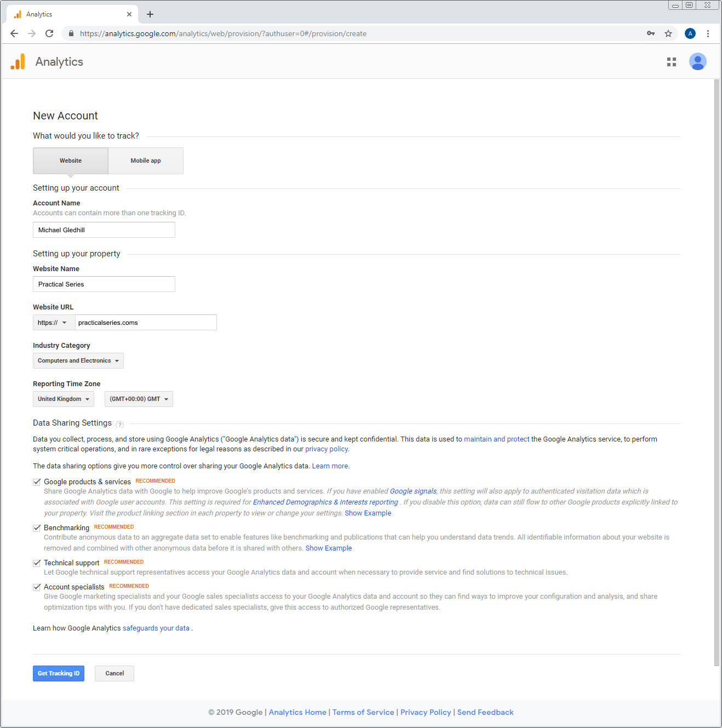Open Chrome three-dot menu

pyautogui.click(x=708, y=33)
